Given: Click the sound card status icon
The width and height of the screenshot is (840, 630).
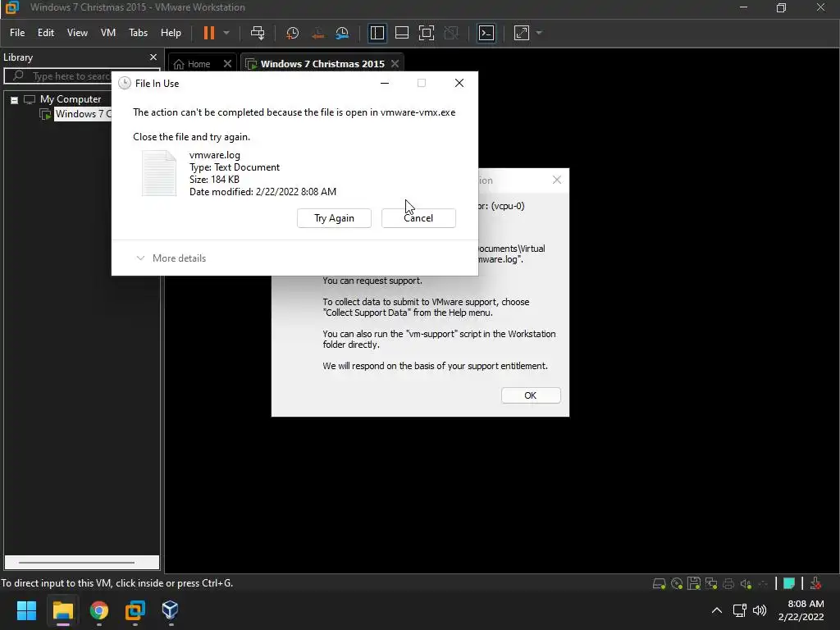Looking at the screenshot, I should [x=746, y=583].
